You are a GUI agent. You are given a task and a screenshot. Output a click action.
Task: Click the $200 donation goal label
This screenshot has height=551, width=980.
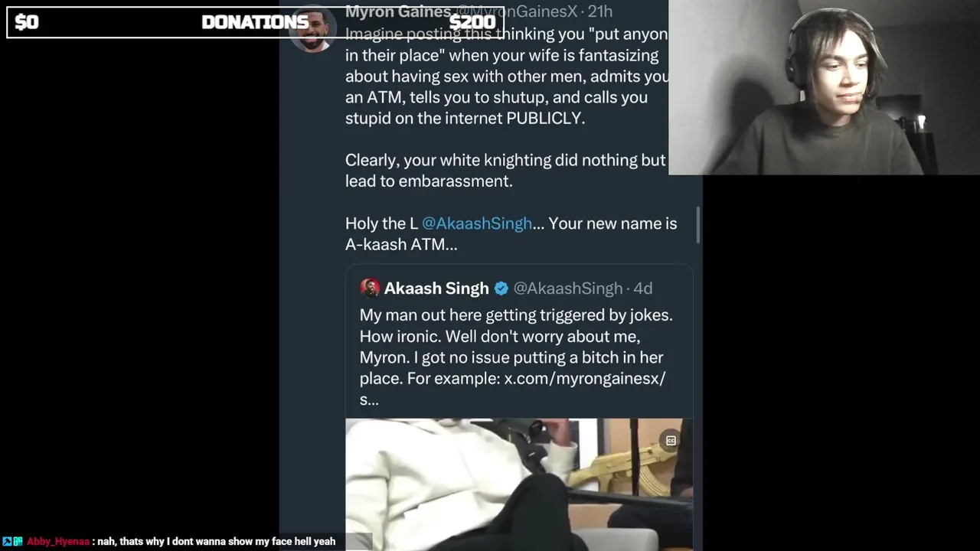click(x=472, y=22)
